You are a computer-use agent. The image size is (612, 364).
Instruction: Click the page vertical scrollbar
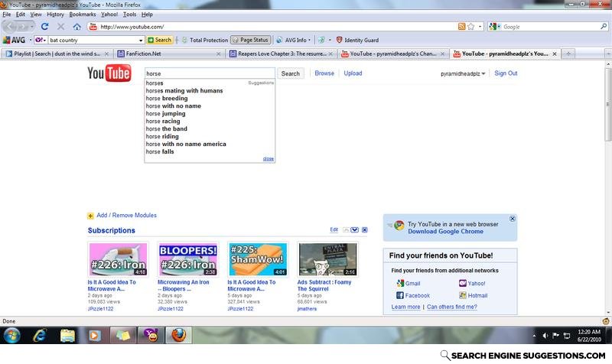click(x=608, y=103)
